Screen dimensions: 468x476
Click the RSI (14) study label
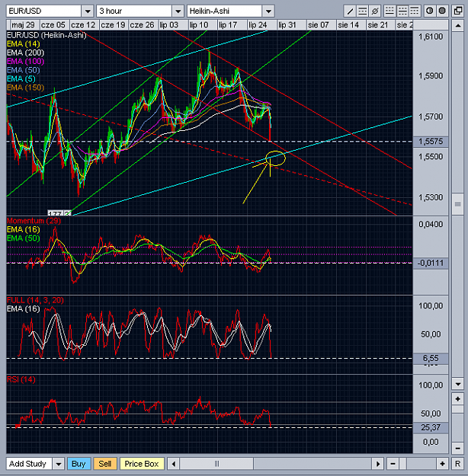21,379
